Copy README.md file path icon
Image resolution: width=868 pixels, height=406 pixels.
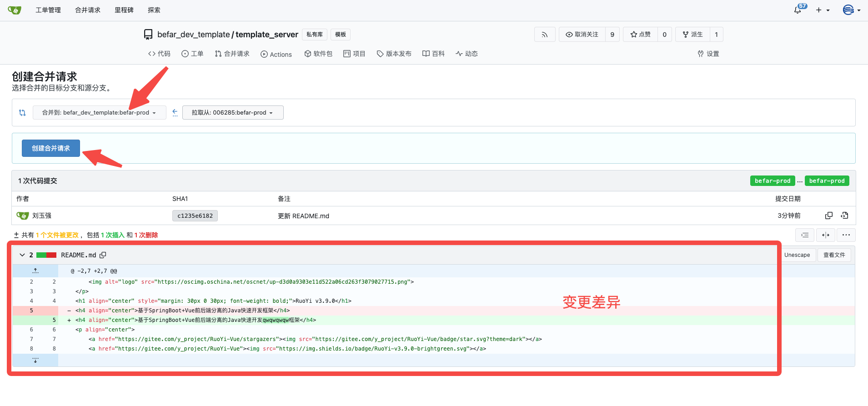pyautogui.click(x=103, y=255)
